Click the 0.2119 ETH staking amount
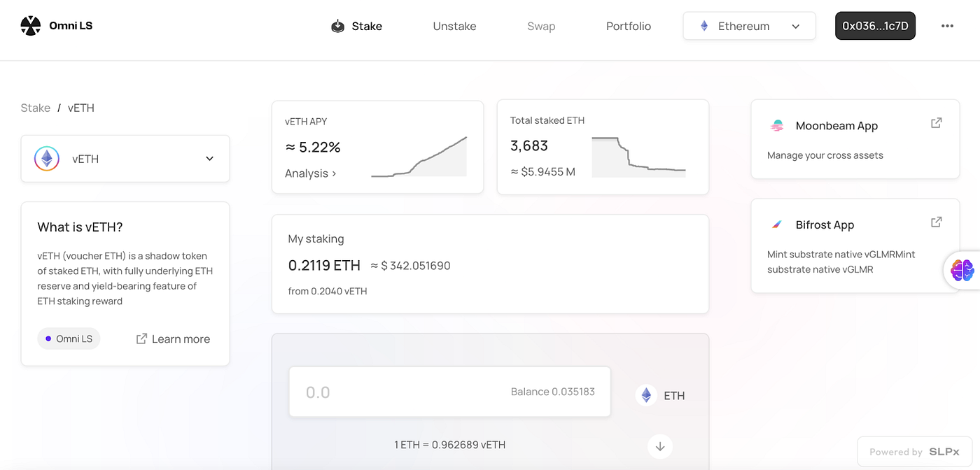 (x=324, y=266)
